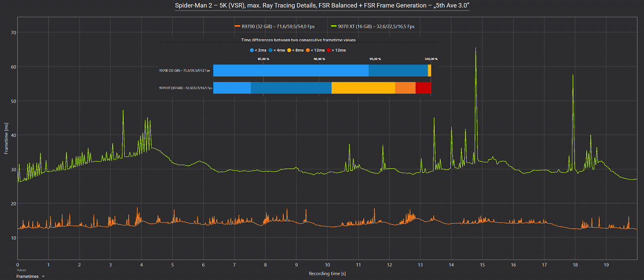
Task: Click the '85,00 %' bar chart axis label
Action: [263, 59]
